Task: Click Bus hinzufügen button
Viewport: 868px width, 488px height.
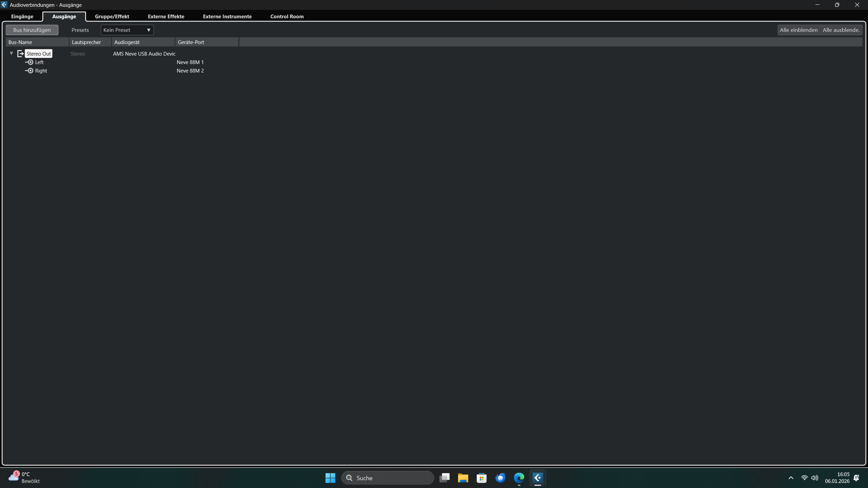Action: (x=32, y=30)
